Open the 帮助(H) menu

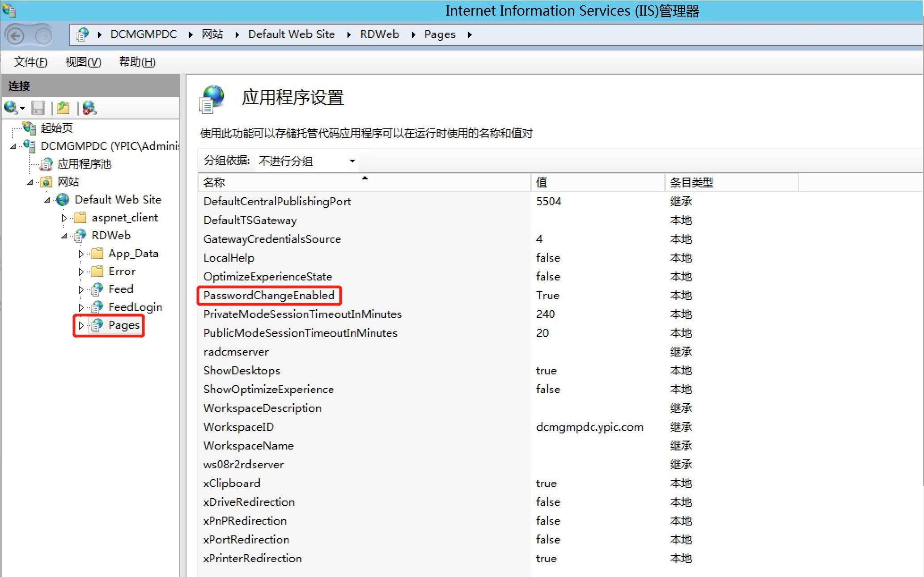point(137,62)
